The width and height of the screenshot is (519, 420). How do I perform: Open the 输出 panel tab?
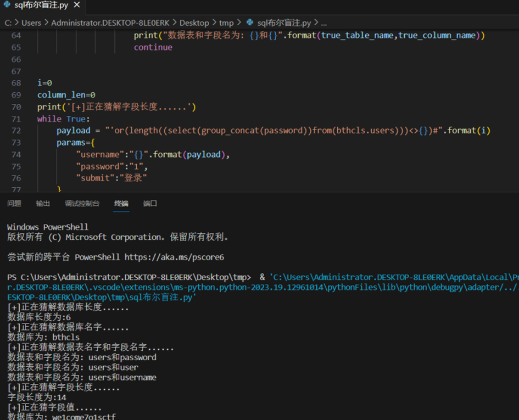click(x=43, y=203)
